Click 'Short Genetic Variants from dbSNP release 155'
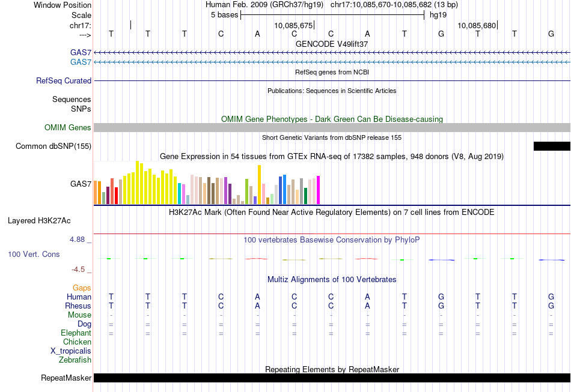Viewport: 571px width, 392px height. click(332, 137)
